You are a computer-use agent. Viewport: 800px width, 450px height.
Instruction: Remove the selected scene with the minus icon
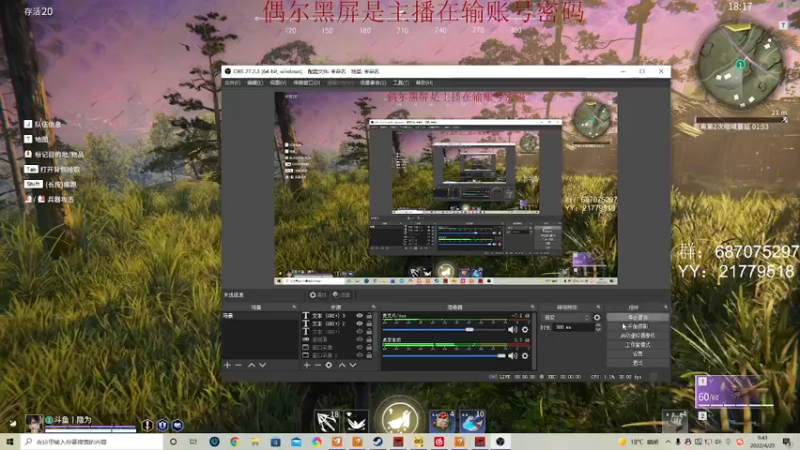[238, 365]
